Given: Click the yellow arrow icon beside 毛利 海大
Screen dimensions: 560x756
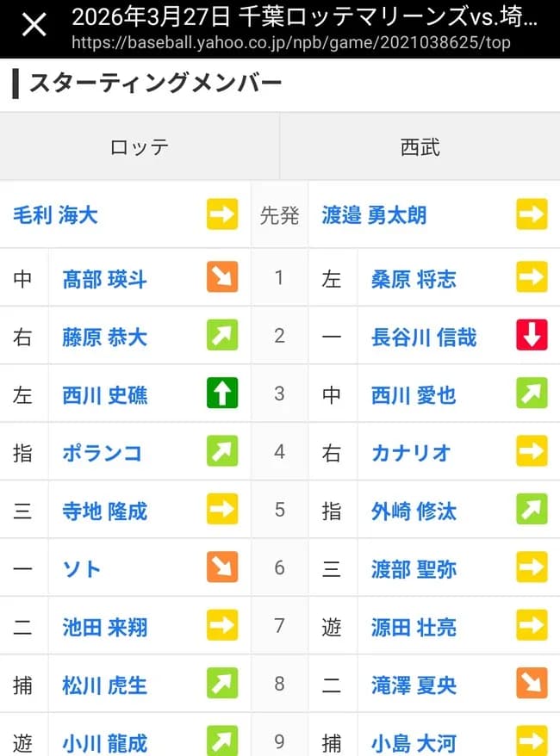Looking at the screenshot, I should click(x=223, y=215).
